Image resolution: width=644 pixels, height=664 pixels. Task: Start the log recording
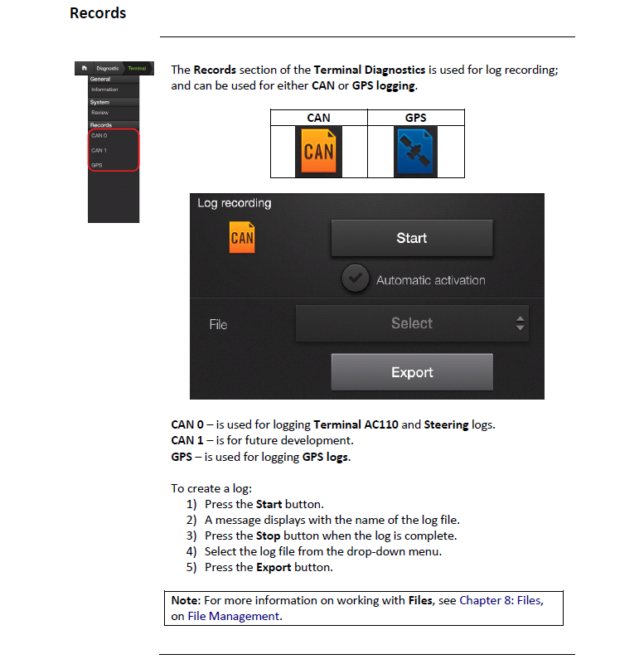[412, 238]
